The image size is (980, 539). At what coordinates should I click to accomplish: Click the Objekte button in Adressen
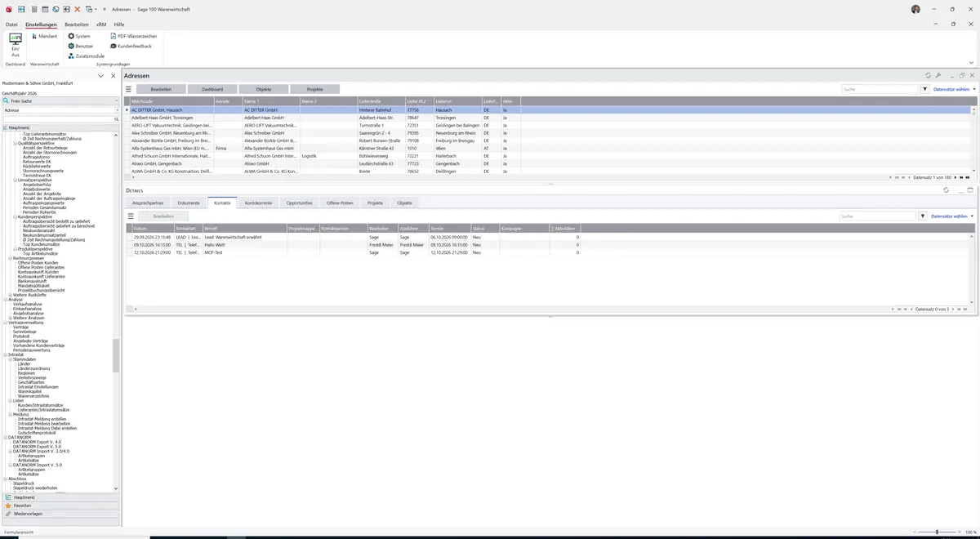pos(264,89)
